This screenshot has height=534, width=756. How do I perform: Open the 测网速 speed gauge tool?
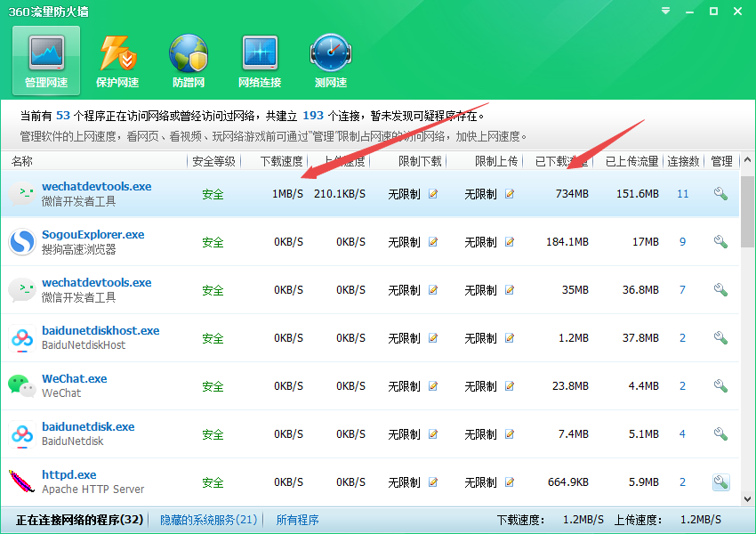[331, 61]
